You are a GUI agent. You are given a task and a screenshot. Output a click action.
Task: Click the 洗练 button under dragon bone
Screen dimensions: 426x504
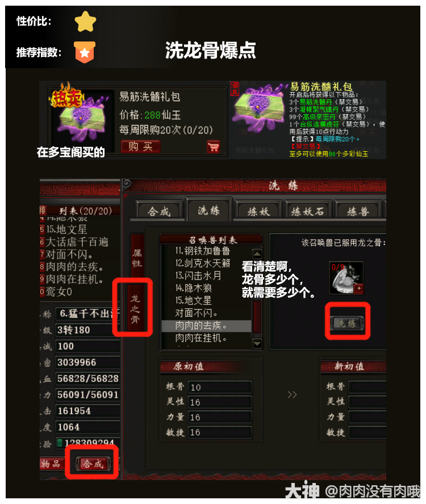tap(347, 323)
